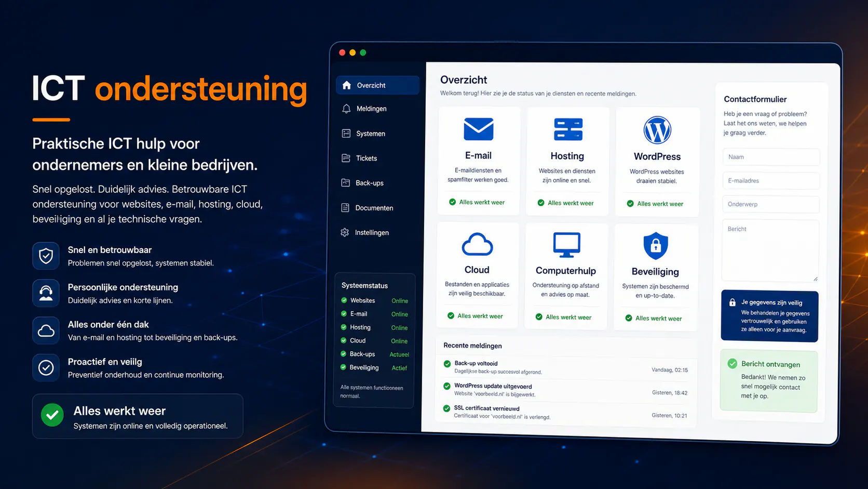The width and height of the screenshot is (868, 489).
Task: Click the Naam input field
Action: point(771,157)
